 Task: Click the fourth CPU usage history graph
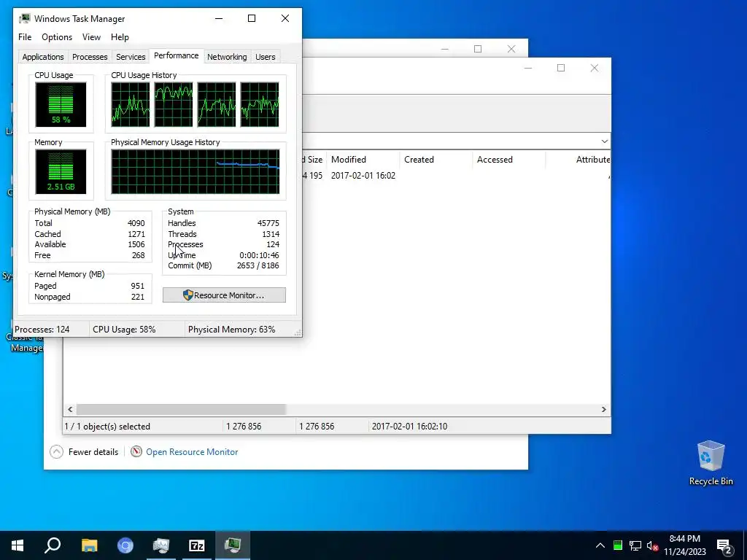[x=260, y=104]
